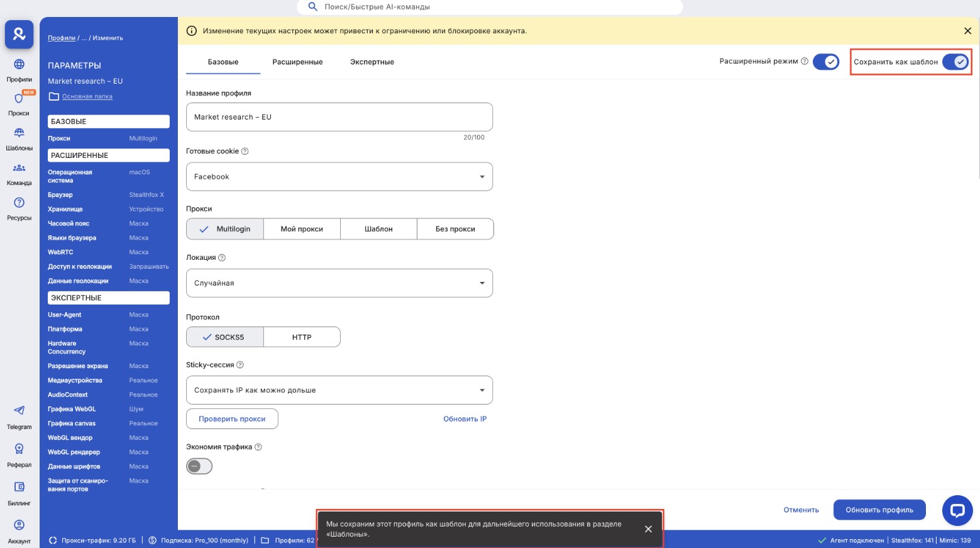Open the live chat support bubble
The height and width of the screenshot is (548, 980).
click(x=957, y=510)
